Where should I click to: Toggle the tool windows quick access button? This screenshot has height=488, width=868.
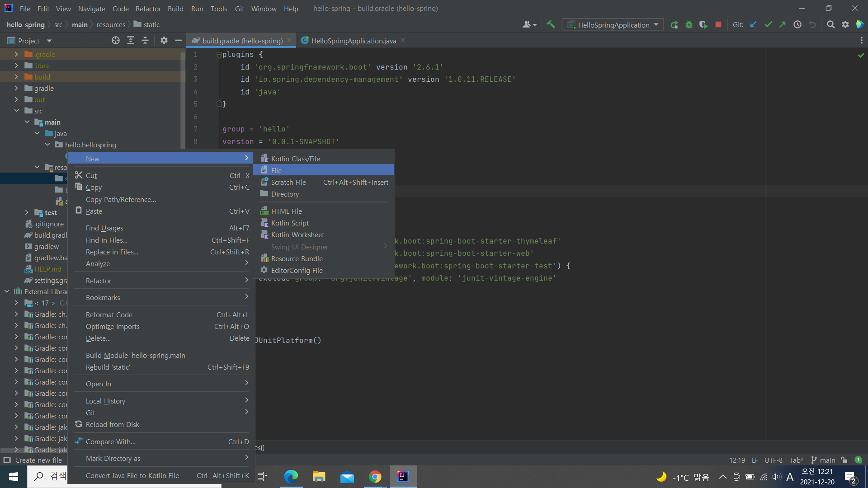coord(7,460)
